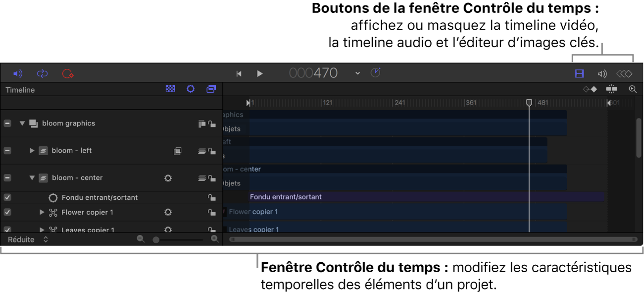Enable snapping in the timeline
The image size is (644, 294).
point(612,89)
